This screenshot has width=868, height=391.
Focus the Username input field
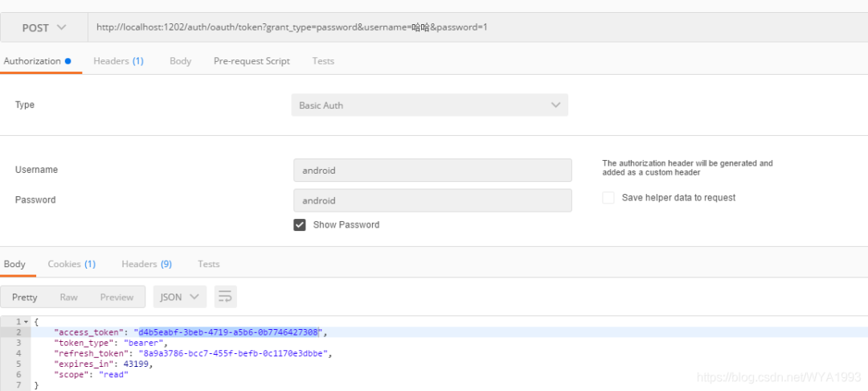pos(432,171)
